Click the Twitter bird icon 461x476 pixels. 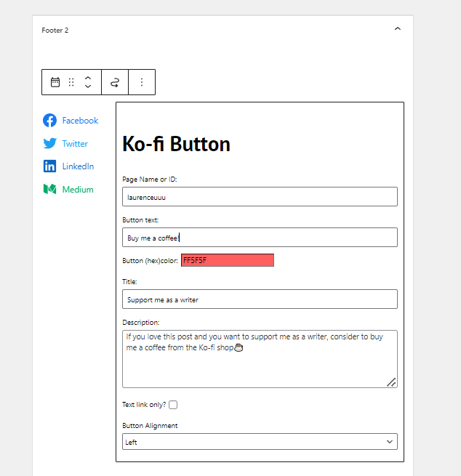coord(49,144)
